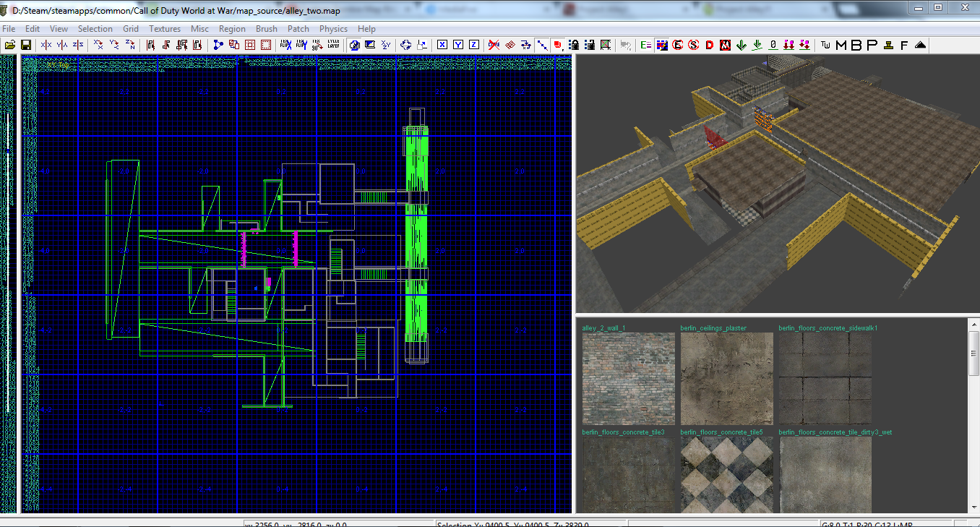Open the Edit menu

pyautogui.click(x=33, y=29)
